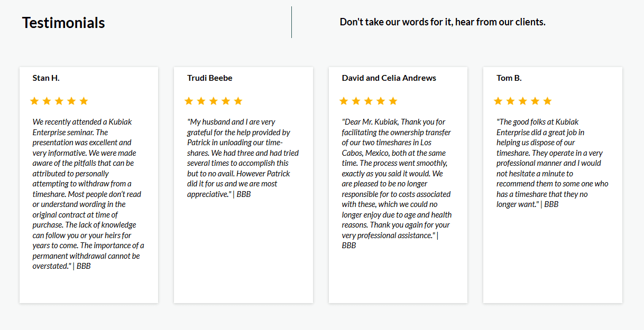The height and width of the screenshot is (330, 644).
Task: Click the fifth star under David and Celia Andrews
Action: [x=393, y=101]
